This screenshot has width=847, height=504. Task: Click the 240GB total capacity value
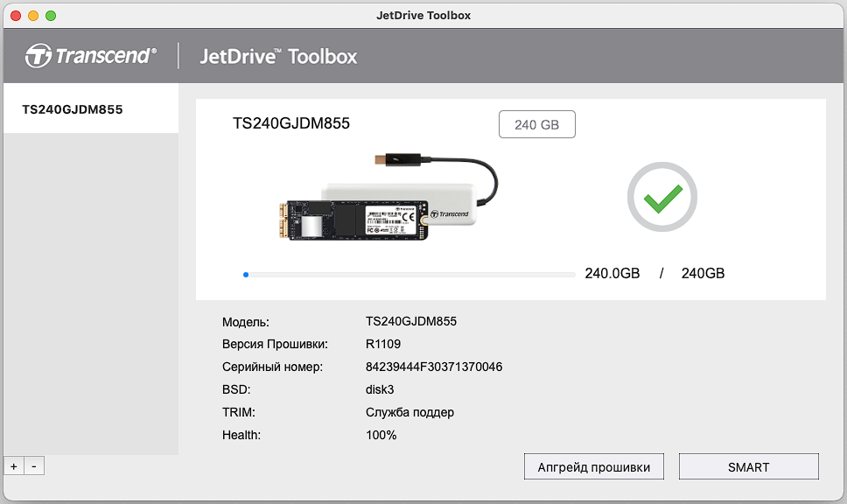pyautogui.click(x=703, y=273)
